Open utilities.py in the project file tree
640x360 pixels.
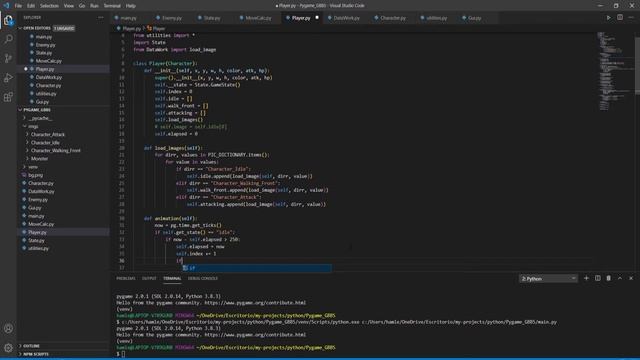(x=63, y=248)
